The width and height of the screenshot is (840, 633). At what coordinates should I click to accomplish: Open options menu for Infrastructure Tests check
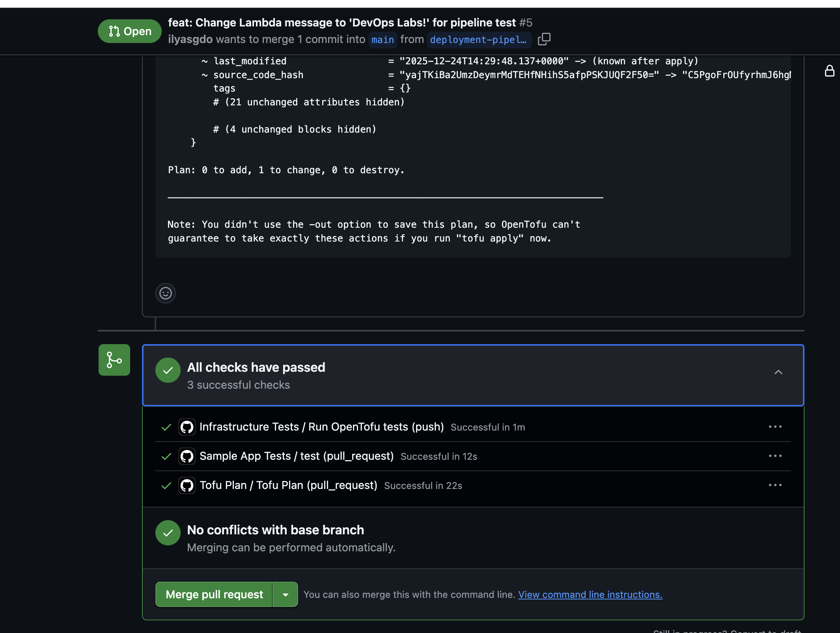coord(775,427)
